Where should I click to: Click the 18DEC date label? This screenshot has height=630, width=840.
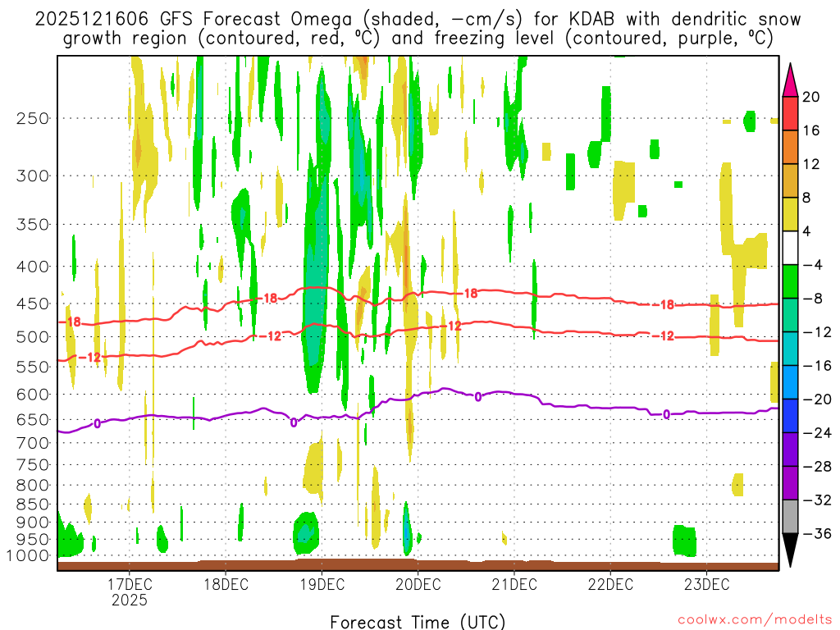click(226, 584)
